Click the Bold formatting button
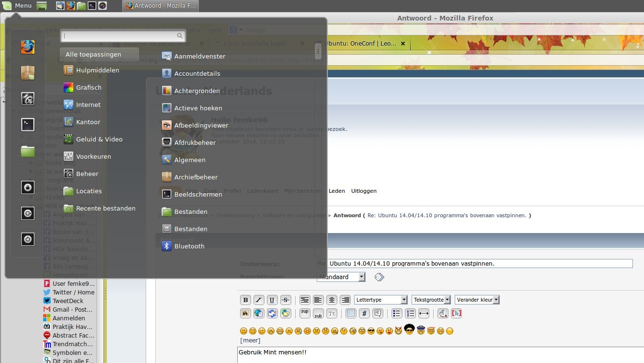This screenshot has height=363, width=644. [x=245, y=300]
